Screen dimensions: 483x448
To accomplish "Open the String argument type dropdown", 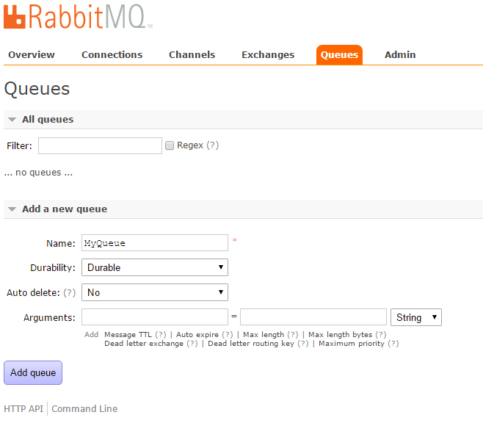I will [x=416, y=317].
